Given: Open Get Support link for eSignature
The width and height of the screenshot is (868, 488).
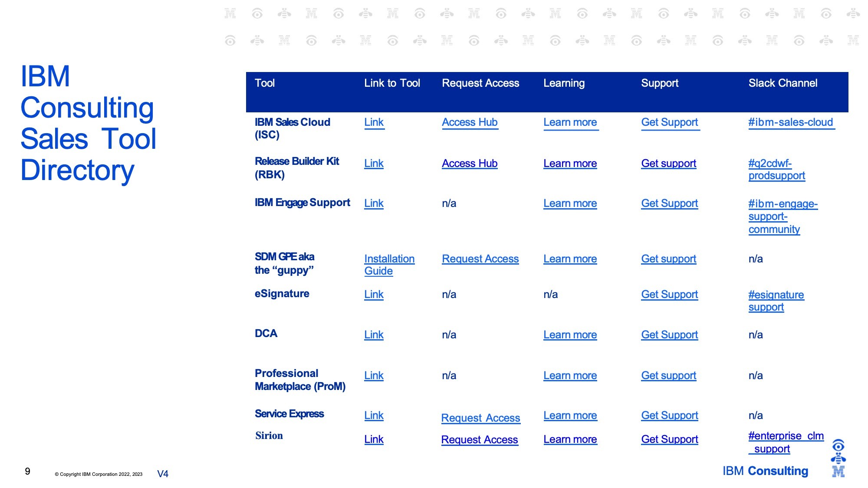Looking at the screenshot, I should tap(669, 295).
